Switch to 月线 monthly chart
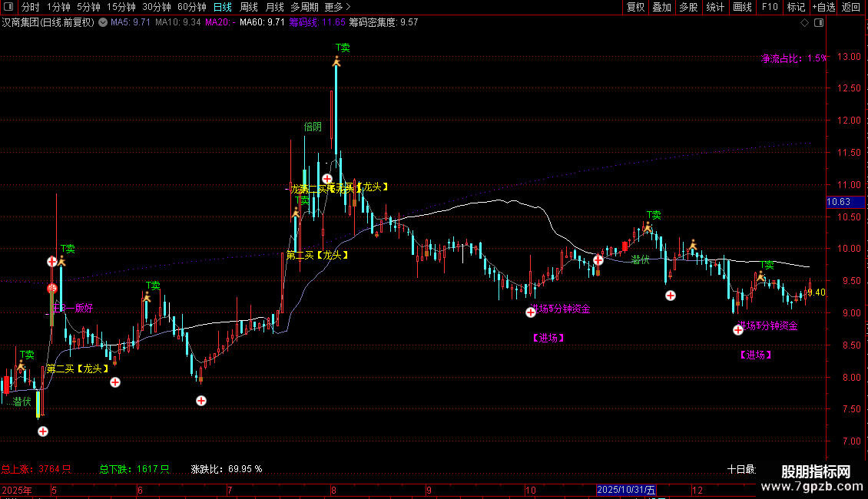This screenshot has width=868, height=499. pos(274,7)
